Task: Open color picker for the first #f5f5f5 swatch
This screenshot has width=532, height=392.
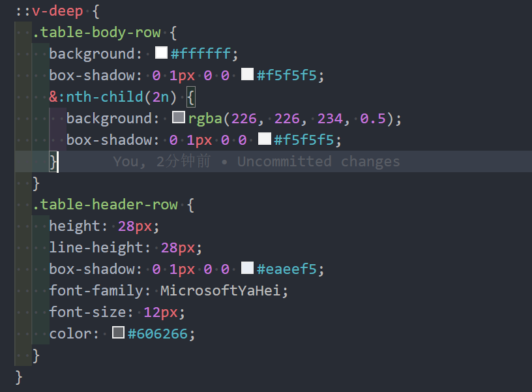Action: click(246, 74)
